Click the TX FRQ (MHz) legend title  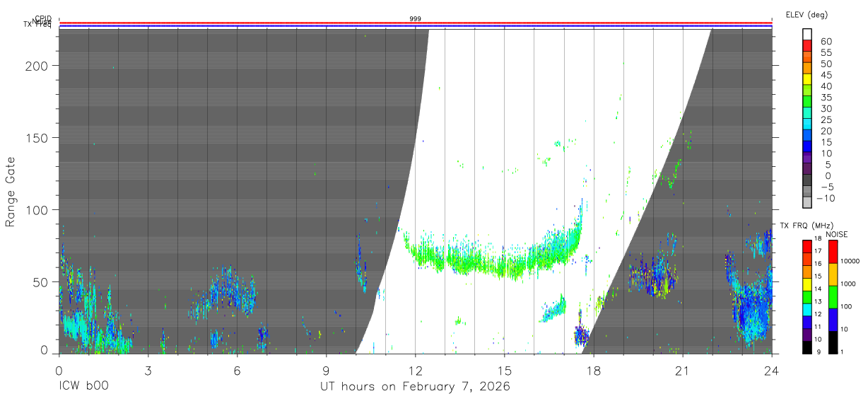tap(807, 226)
